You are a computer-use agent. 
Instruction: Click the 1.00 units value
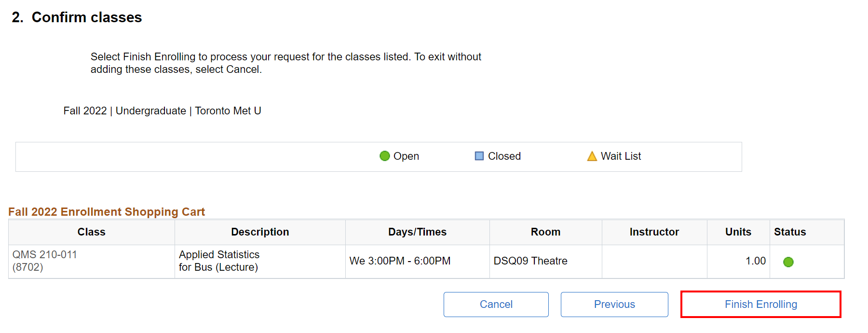tap(755, 261)
